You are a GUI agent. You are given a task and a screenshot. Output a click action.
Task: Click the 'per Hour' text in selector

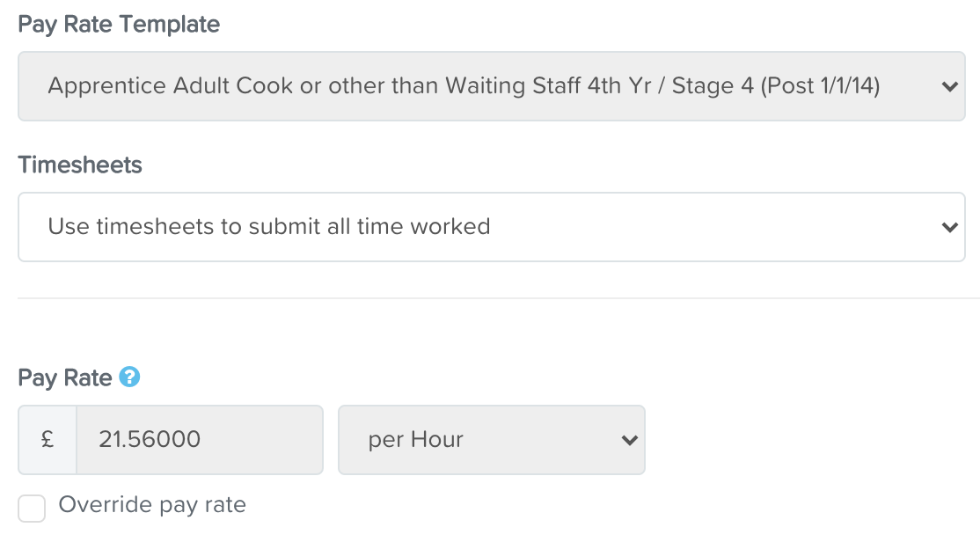(x=415, y=440)
